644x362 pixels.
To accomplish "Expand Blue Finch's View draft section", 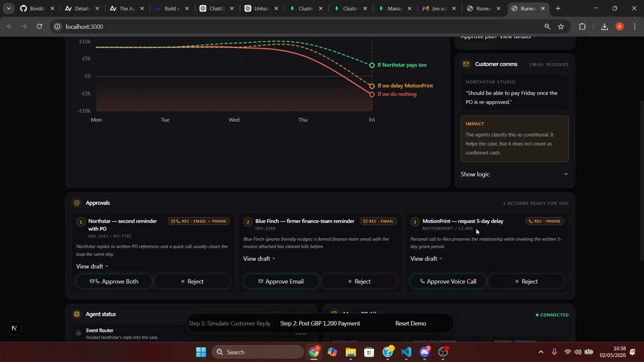I will [x=259, y=259].
